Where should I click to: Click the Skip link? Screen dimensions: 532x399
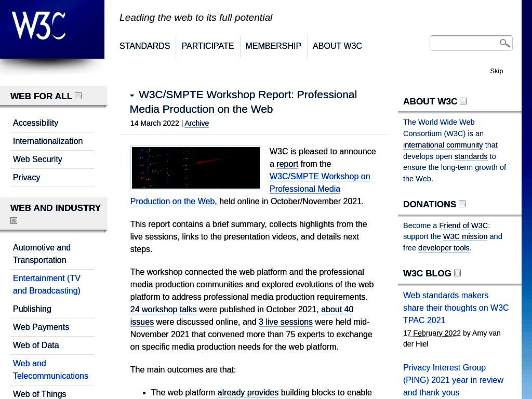496,71
